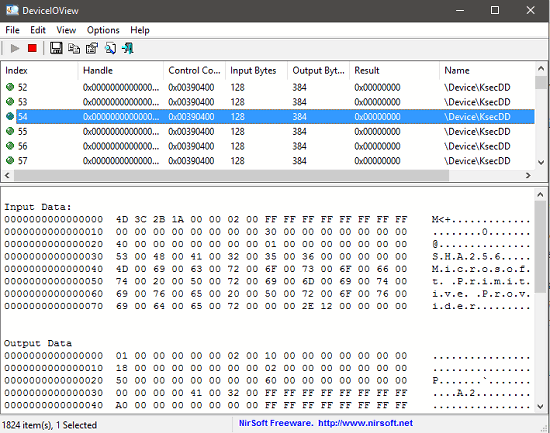Start capture with the play button
The width and height of the screenshot is (550, 433).
(15, 48)
